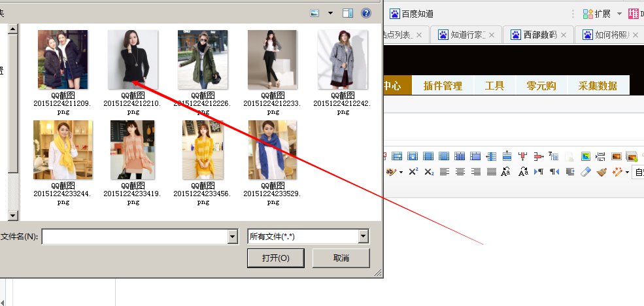Apply superscript formatting
The height and width of the screenshot is (306, 644).
click(x=413, y=172)
